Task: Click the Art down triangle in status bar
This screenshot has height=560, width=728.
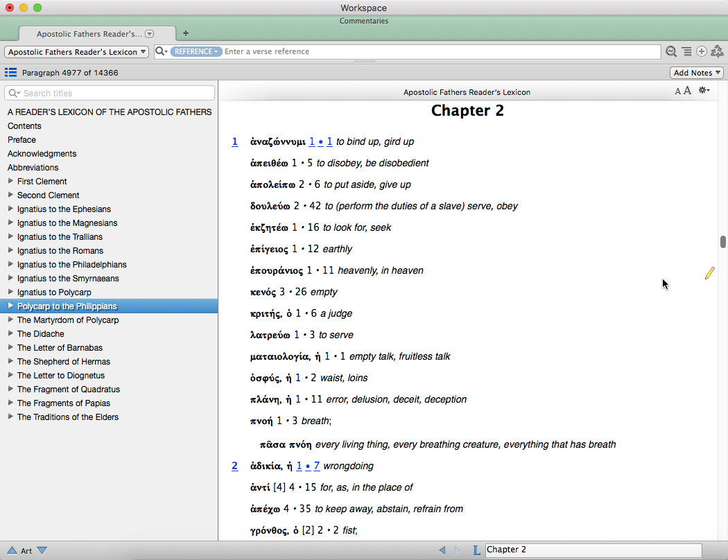Action: pyautogui.click(x=42, y=550)
